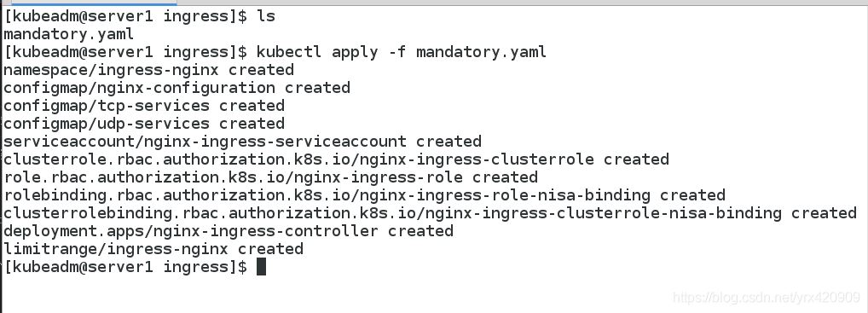
Task: Click the serviceaccount/nginx-ingress-serviceaccount line
Action: (x=242, y=142)
